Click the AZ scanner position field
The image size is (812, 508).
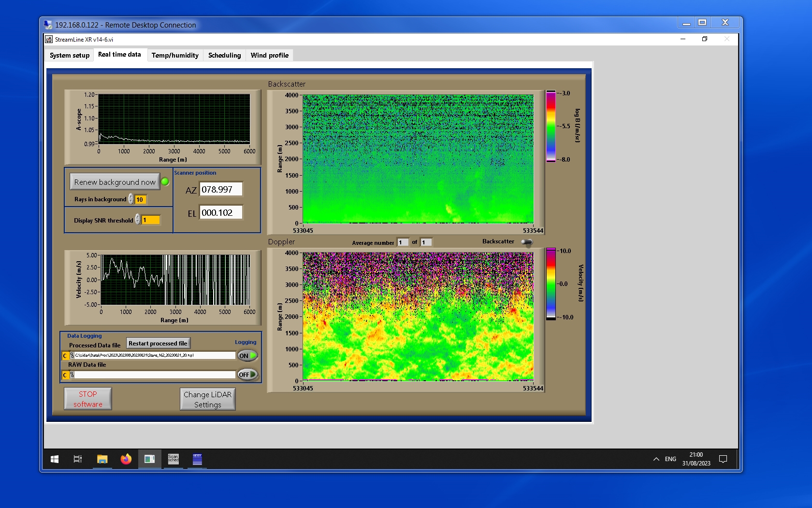[x=221, y=190]
